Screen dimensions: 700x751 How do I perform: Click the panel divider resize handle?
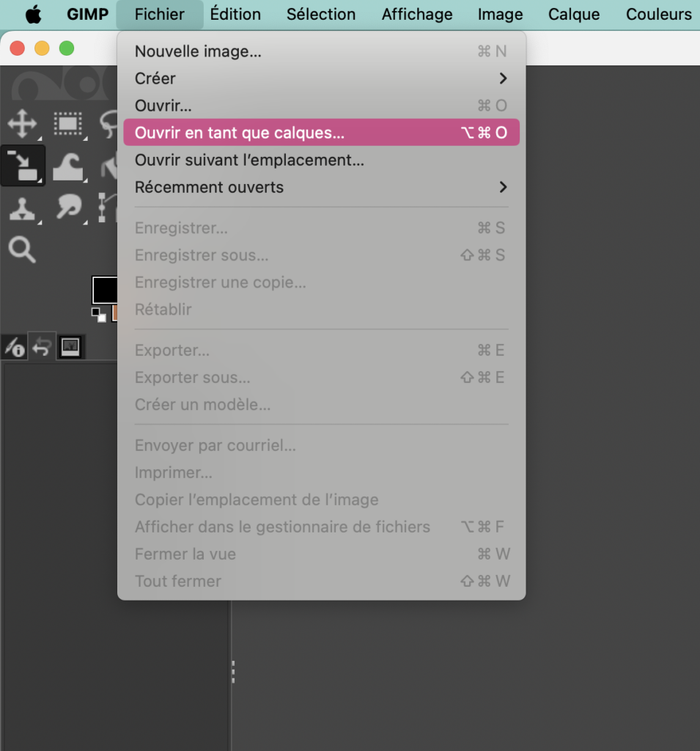(232, 671)
